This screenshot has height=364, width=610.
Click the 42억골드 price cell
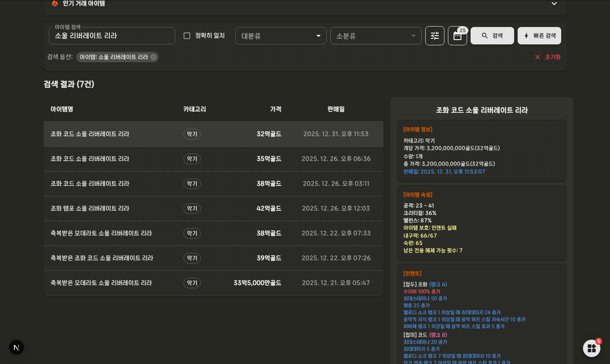[269, 209]
